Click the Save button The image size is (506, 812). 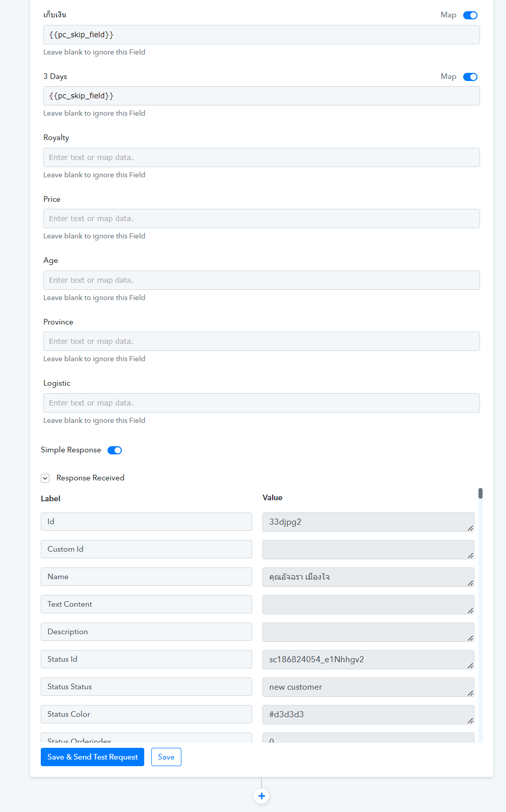pyautogui.click(x=166, y=757)
